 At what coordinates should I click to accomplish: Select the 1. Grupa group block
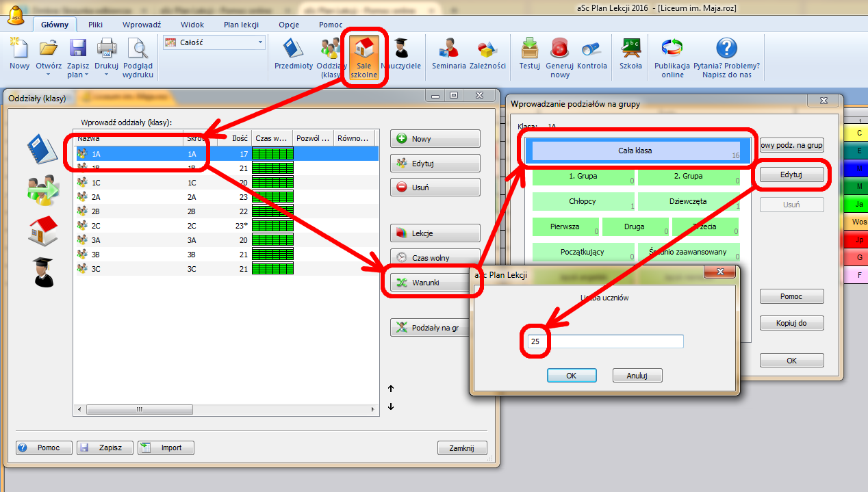coord(584,177)
